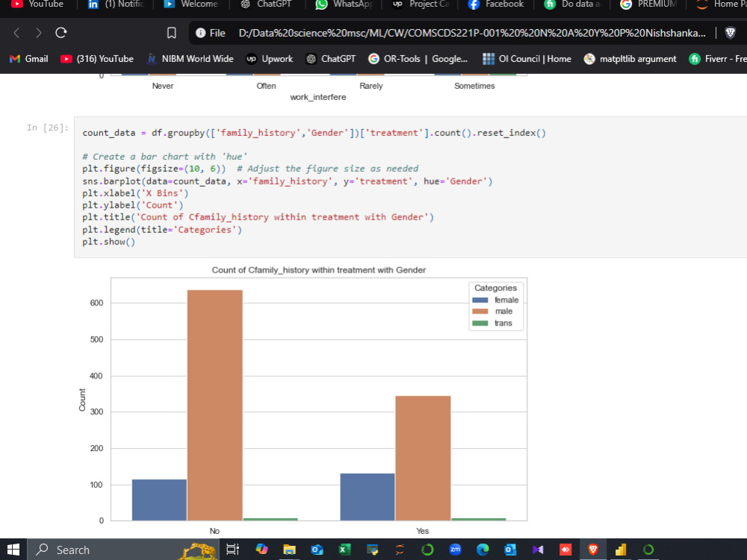Screen dimensions: 747x560
Task: Open the last green circular taskbar app
Action: 648,550
